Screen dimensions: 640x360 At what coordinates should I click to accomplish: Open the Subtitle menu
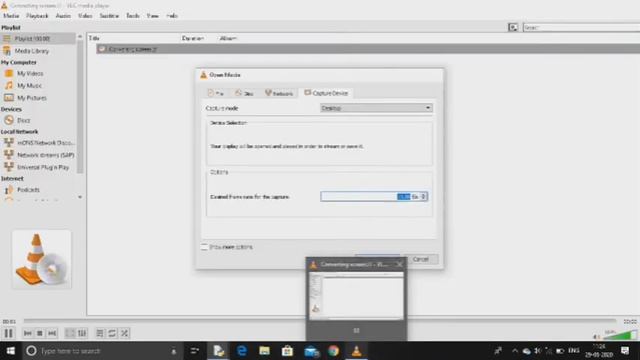[109, 16]
